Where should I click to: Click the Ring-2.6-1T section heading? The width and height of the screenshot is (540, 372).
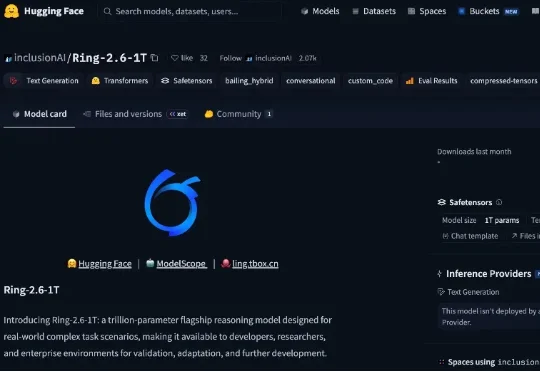pos(31,290)
